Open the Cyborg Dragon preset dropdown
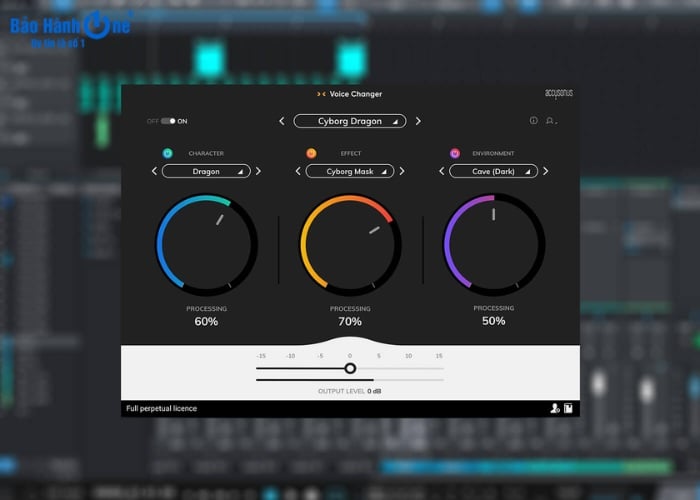Viewport: 700px width, 500px height. coord(349,121)
